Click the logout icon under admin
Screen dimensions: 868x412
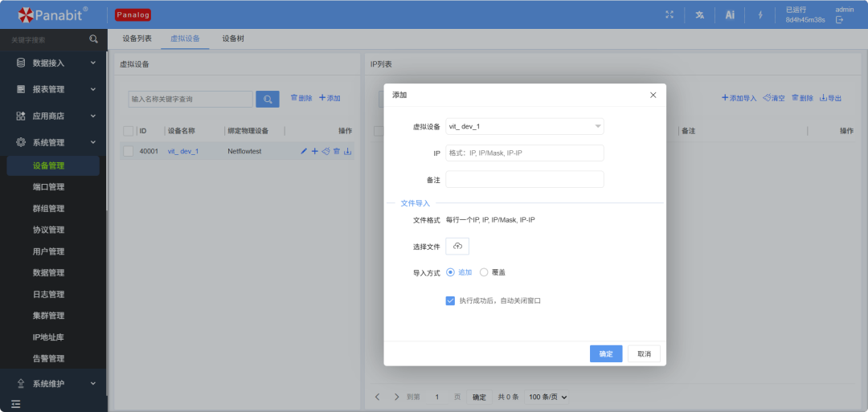click(840, 20)
